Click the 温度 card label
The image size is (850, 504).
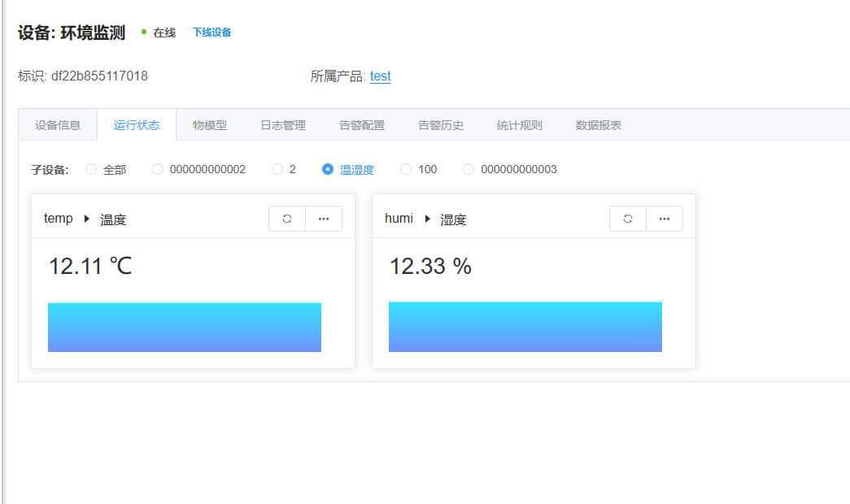(113, 219)
